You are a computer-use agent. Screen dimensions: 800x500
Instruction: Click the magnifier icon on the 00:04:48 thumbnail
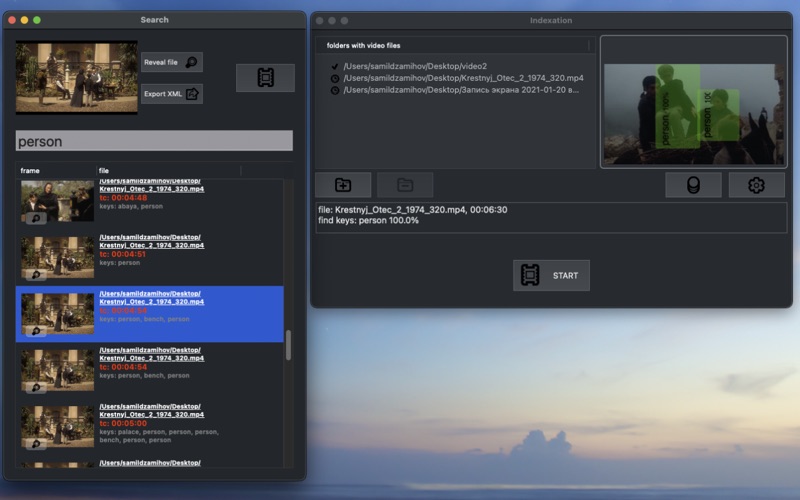36,218
